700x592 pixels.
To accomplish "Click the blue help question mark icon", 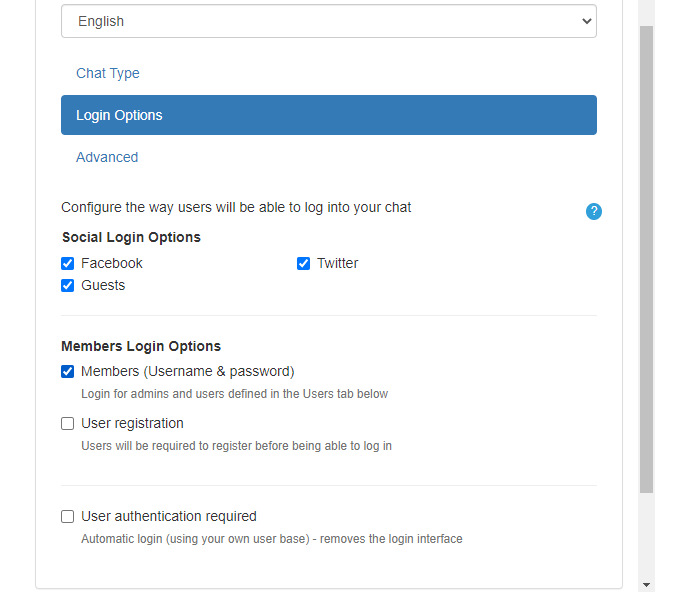I will tap(594, 211).
